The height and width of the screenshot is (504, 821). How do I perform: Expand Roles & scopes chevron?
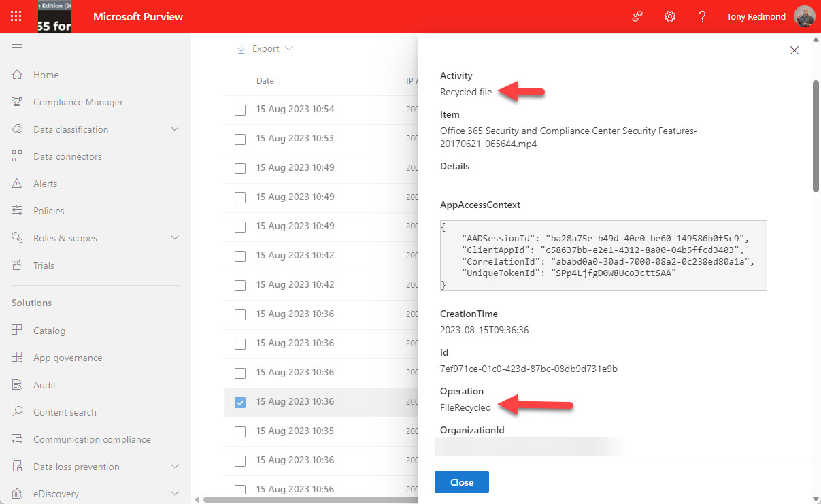pos(175,238)
